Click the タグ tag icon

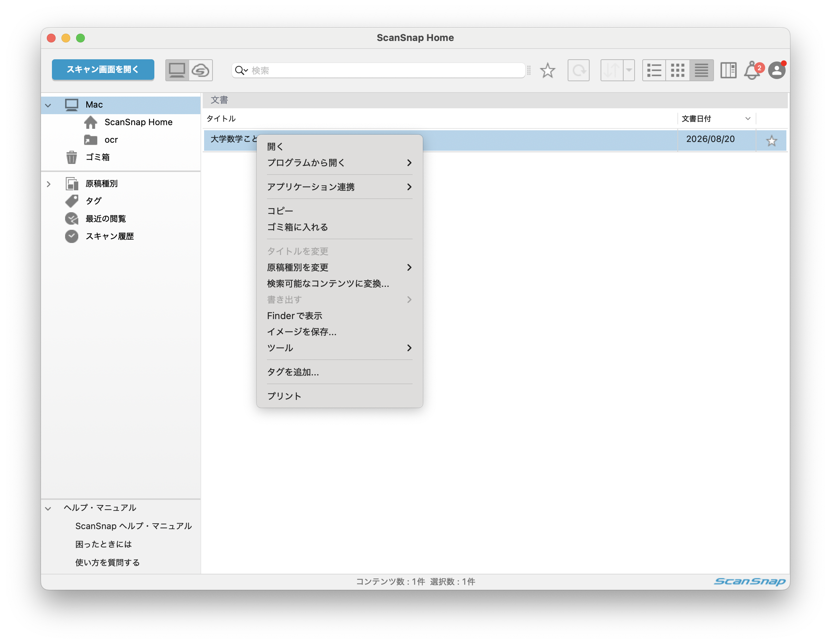(72, 201)
